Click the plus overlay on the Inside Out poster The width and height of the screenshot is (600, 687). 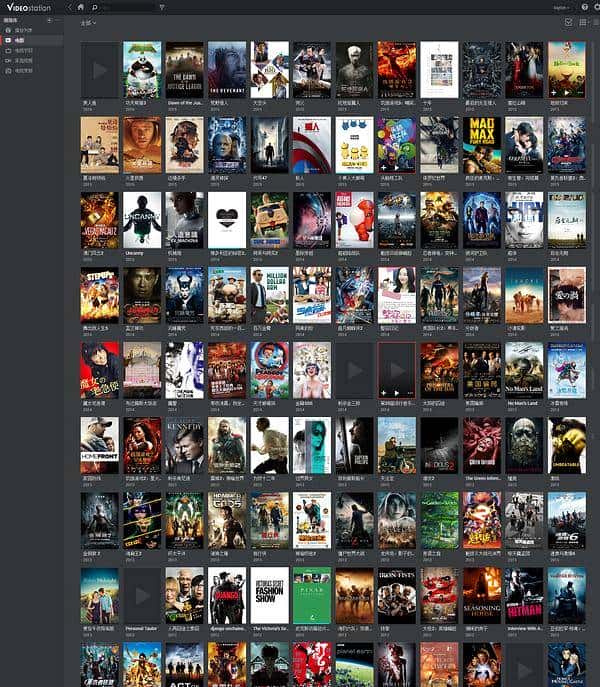[384, 167]
